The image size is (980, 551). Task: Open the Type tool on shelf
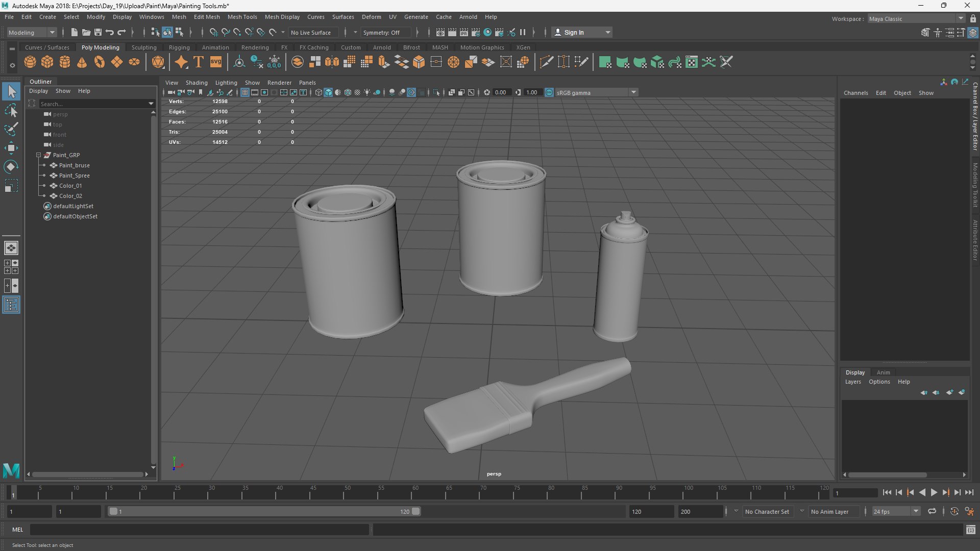[x=199, y=62]
